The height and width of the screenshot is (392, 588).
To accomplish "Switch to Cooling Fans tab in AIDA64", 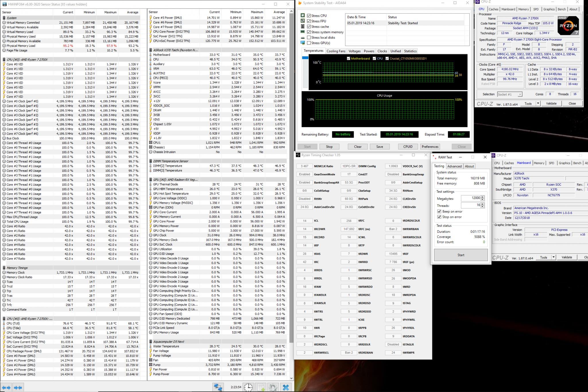I will coord(336,51).
